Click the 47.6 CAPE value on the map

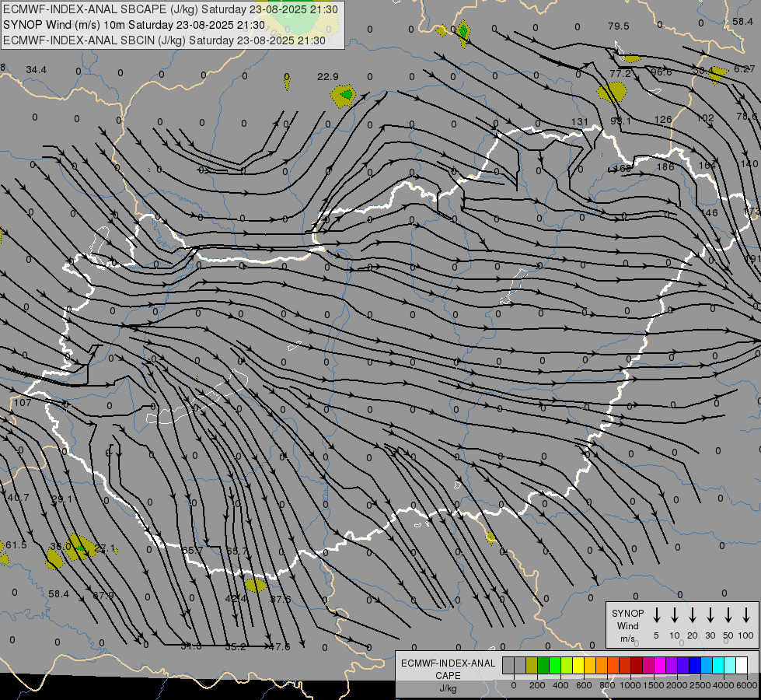[x=280, y=647]
